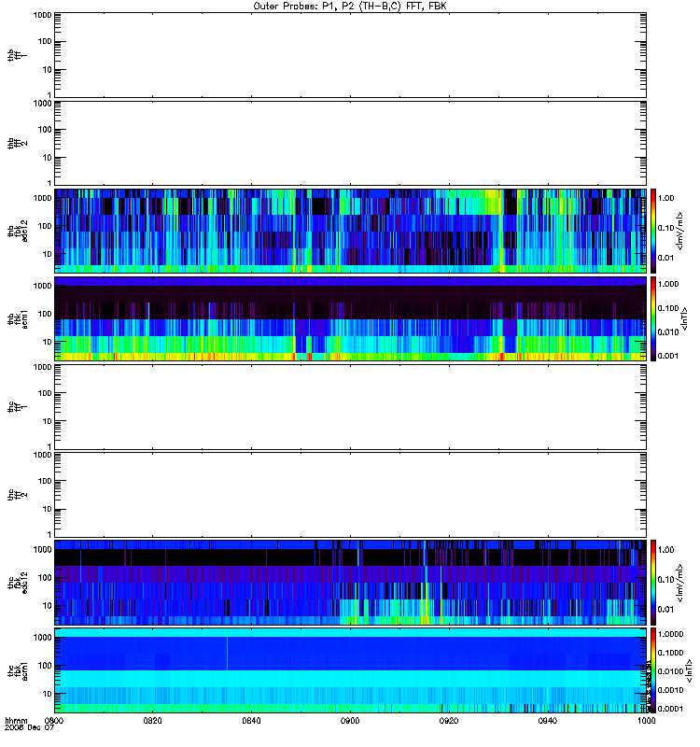Click the "thb fft 1" y-axis title
Image resolution: width=700 pixels, height=747 pixels.
click(17, 55)
